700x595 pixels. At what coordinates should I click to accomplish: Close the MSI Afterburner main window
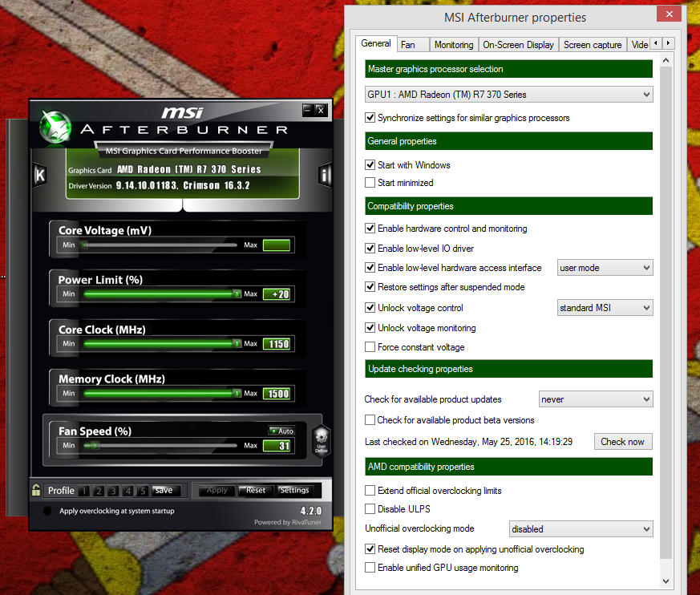321,110
